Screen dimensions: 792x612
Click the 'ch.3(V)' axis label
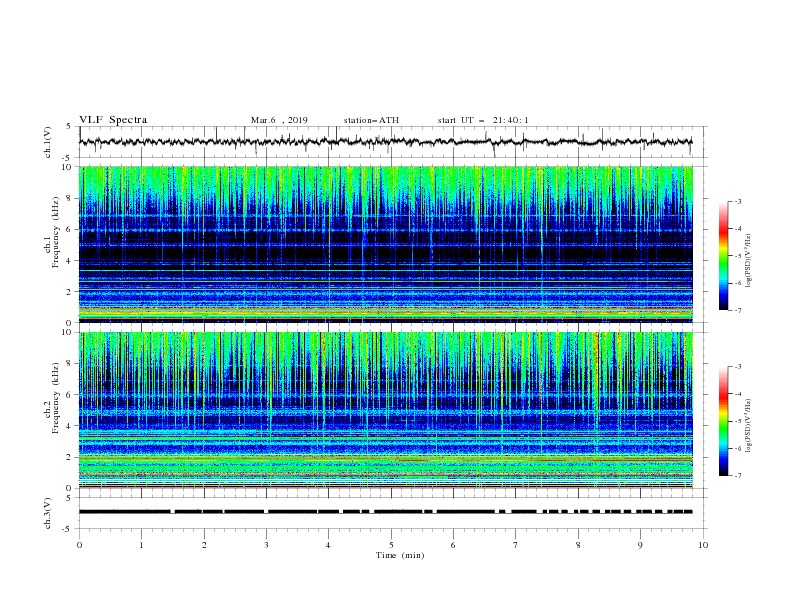point(48,513)
